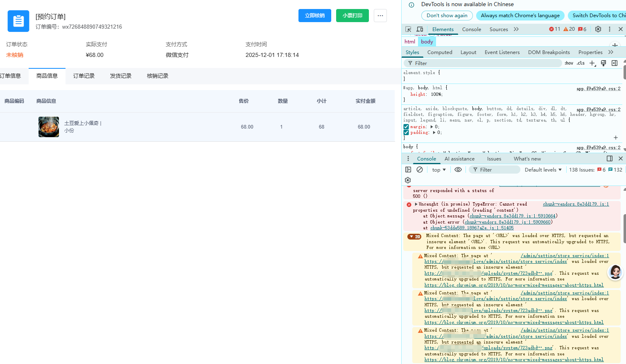Click the 立即核销 button
The height and width of the screenshot is (364, 626).
(x=314, y=16)
